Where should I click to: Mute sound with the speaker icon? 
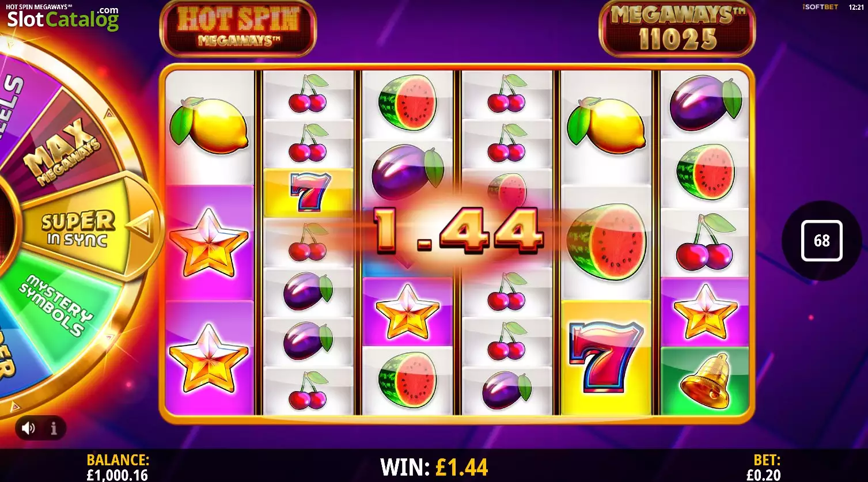click(28, 428)
